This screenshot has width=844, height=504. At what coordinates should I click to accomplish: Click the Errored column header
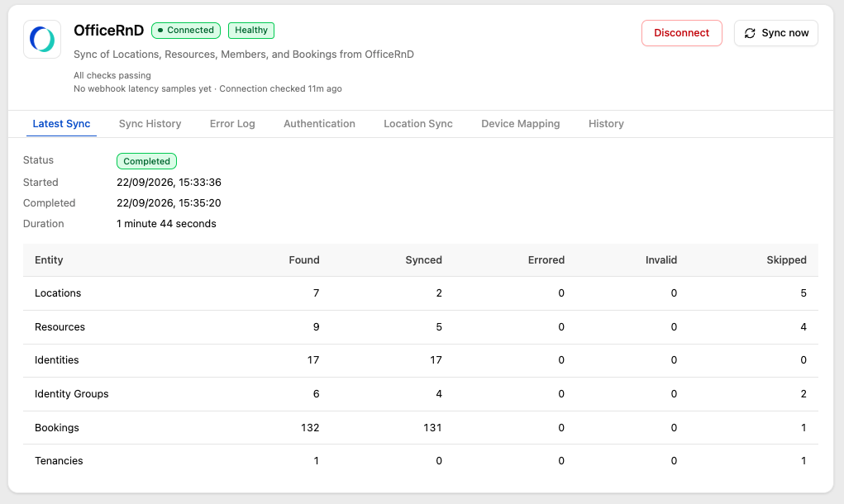click(x=546, y=259)
